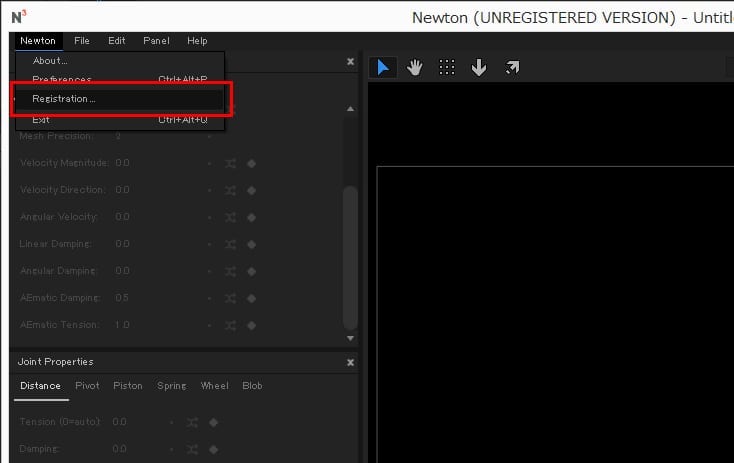Screen dimensions: 734x463
Task: Click randomize icon for Angular Damping
Action: point(230,272)
